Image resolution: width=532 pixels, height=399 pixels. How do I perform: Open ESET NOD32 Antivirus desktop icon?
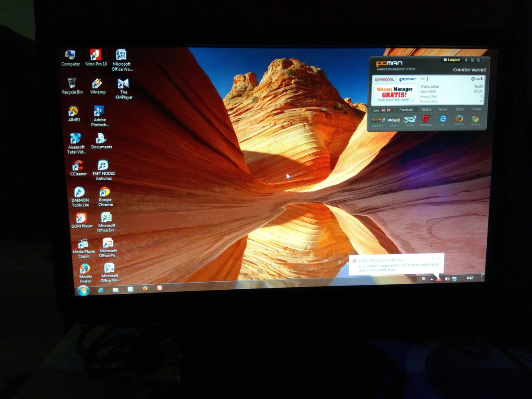[x=103, y=170]
